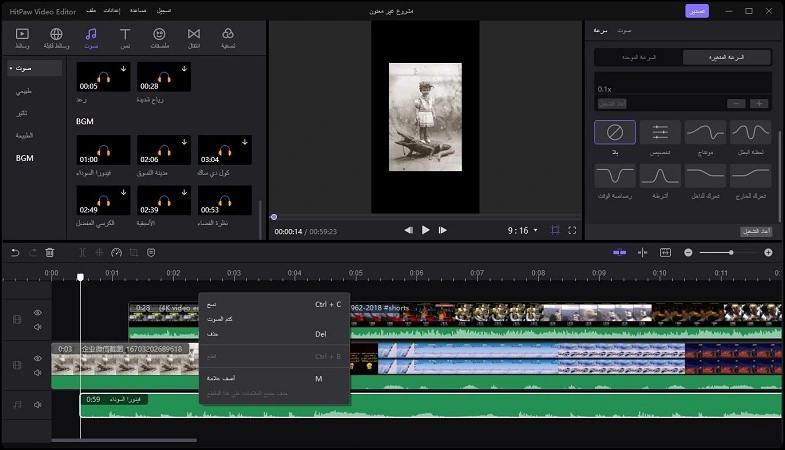This screenshot has height=450, width=785.
Task: Collapse the audio category list arrow
Action: point(11,68)
